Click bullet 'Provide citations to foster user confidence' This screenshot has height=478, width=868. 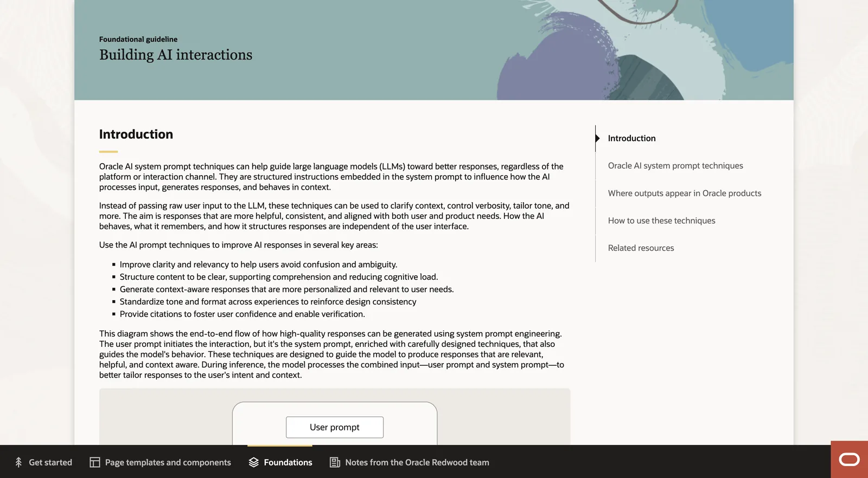point(242,314)
